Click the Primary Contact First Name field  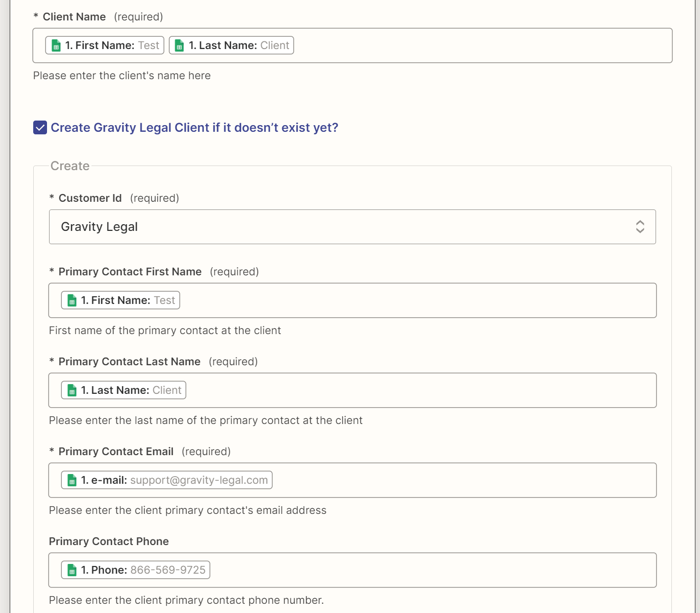click(353, 300)
